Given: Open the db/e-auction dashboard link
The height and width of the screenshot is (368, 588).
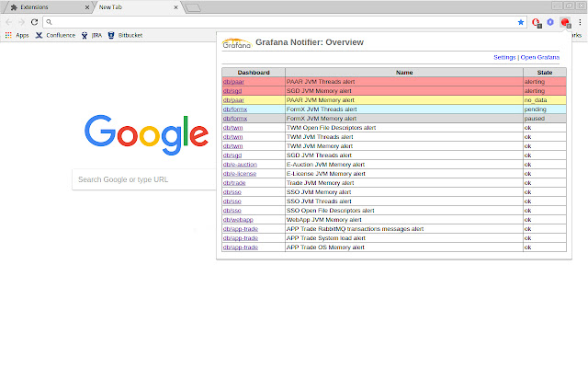Looking at the screenshot, I should [240, 165].
